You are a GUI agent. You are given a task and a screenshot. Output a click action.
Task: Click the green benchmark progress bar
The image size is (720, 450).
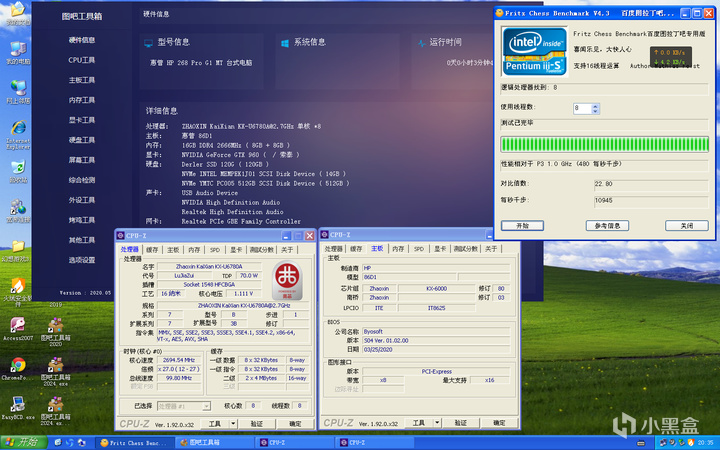(x=604, y=145)
